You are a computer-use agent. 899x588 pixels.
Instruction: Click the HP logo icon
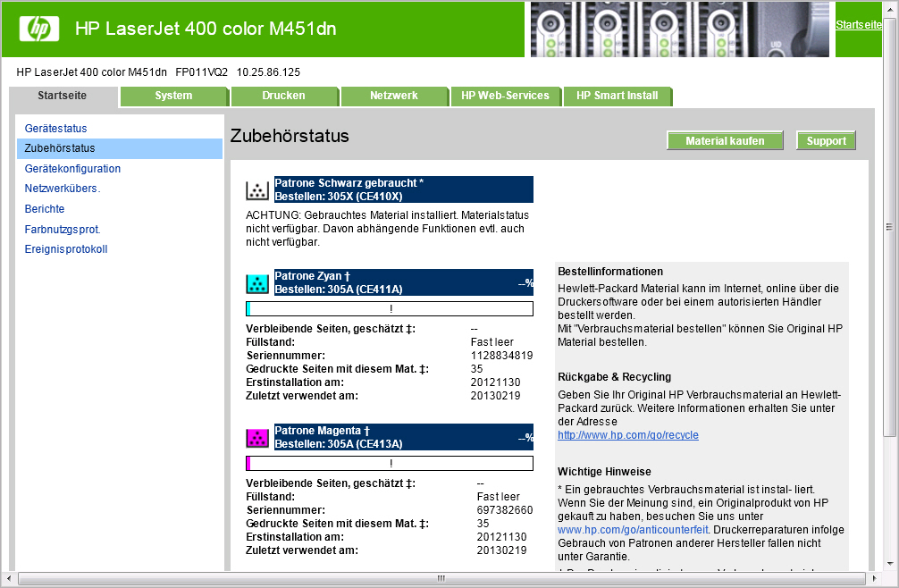point(39,28)
